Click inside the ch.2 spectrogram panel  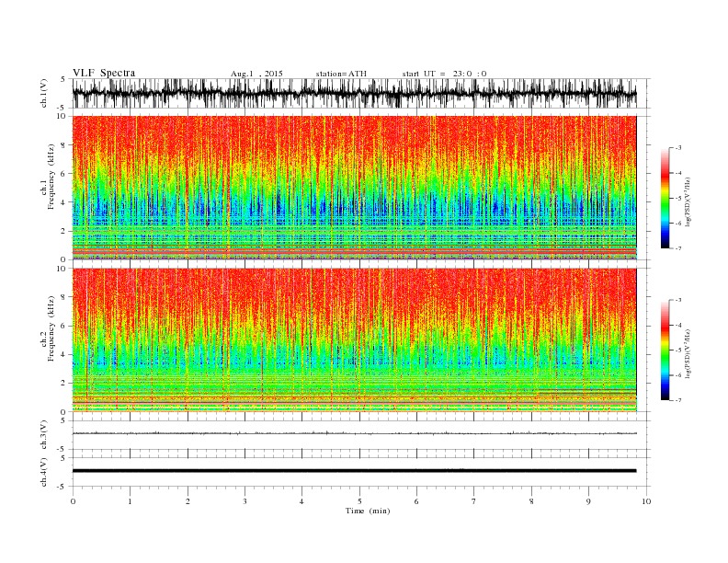[x=355, y=340]
